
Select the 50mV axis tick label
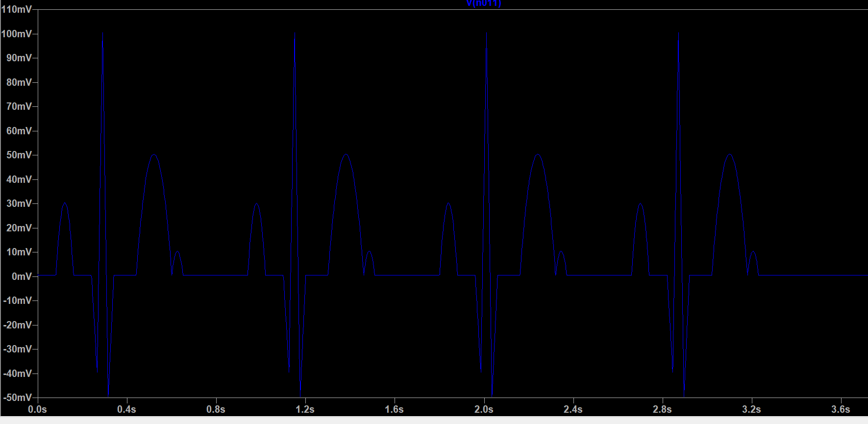(19, 155)
